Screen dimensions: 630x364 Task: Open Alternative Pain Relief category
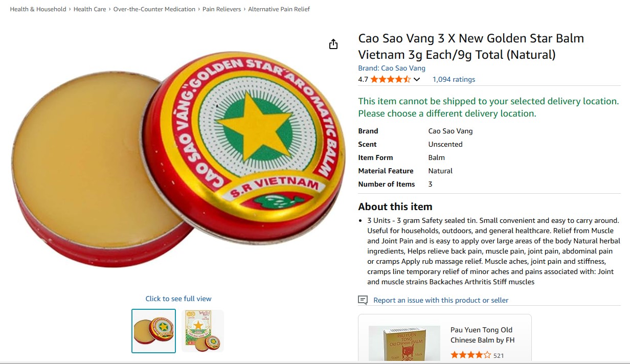coord(279,9)
